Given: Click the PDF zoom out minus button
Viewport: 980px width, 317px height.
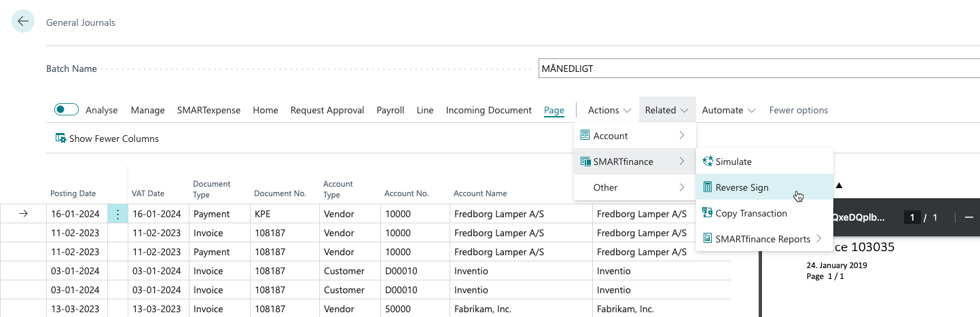Looking at the screenshot, I should pyautogui.click(x=968, y=217).
